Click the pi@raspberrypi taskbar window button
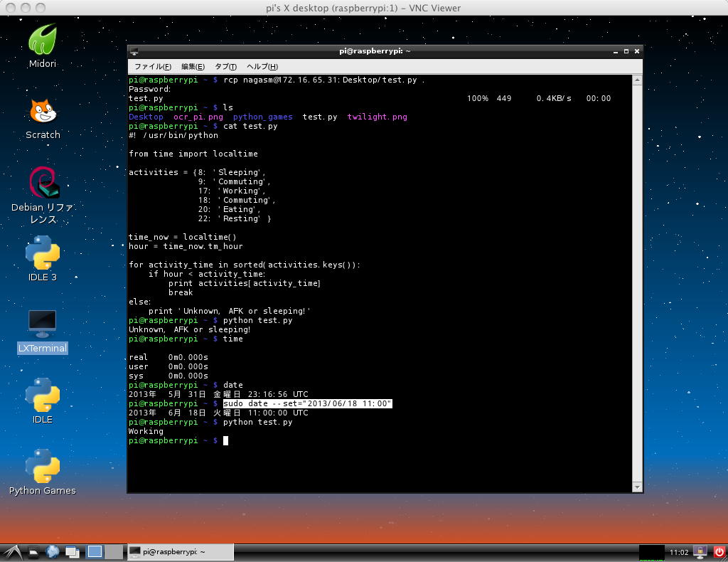 coord(180,551)
